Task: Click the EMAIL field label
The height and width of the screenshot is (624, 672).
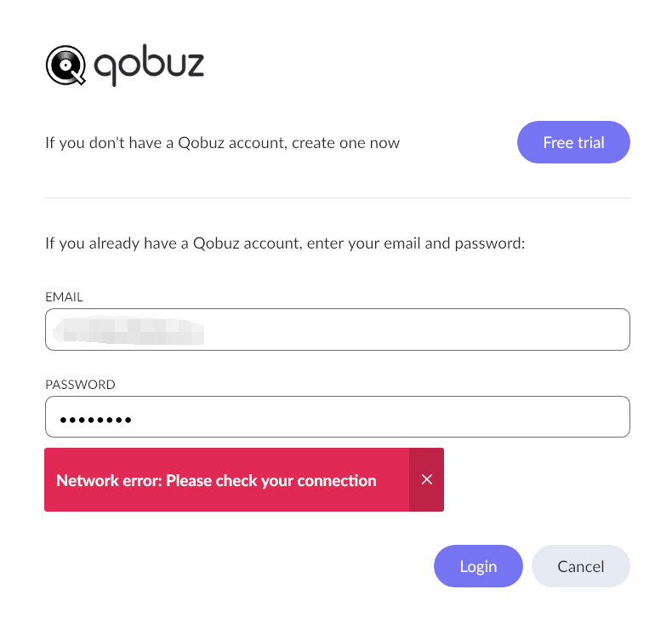Action: tap(64, 297)
